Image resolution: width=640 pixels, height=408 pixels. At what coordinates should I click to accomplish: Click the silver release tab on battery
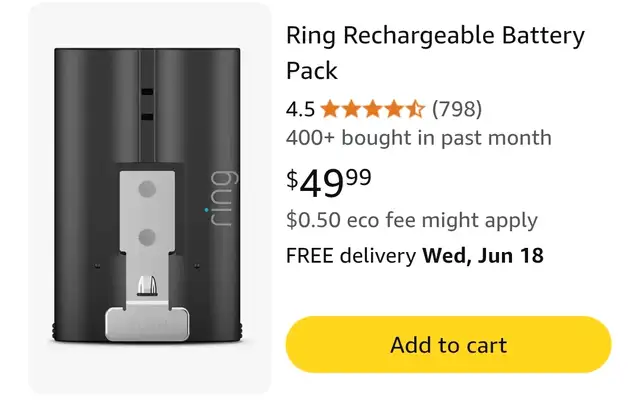coord(147,324)
